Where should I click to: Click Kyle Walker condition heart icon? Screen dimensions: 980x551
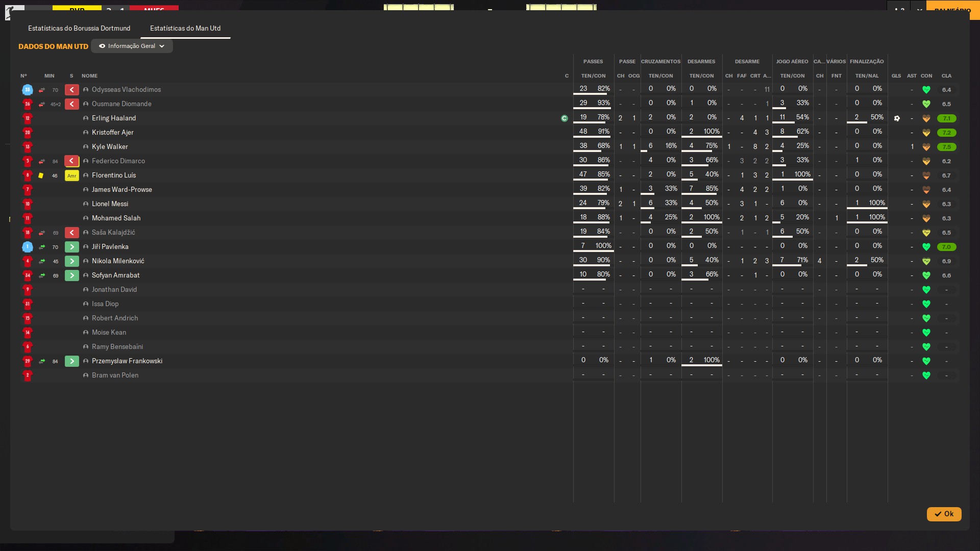926,147
